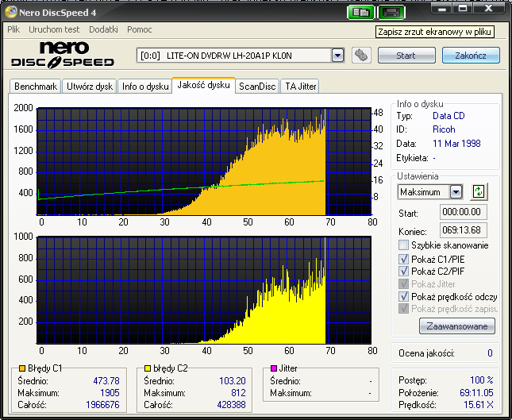This screenshot has width=512, height=420.
Task: Click the magenta Jitter color swatch
Action: [274, 368]
